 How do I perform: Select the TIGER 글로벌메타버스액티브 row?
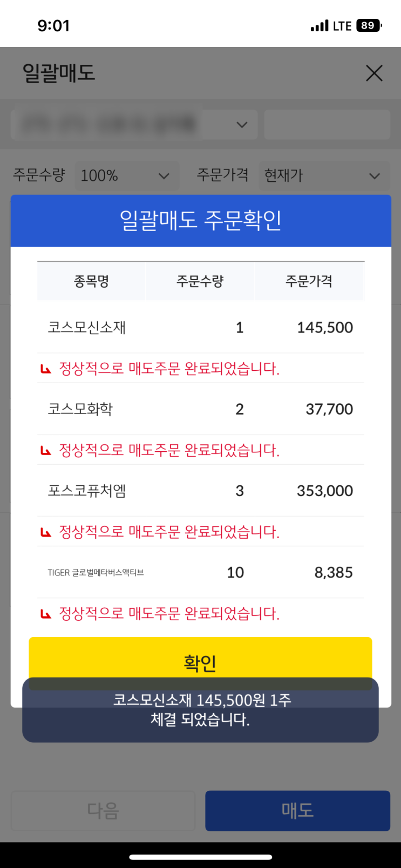(200, 572)
